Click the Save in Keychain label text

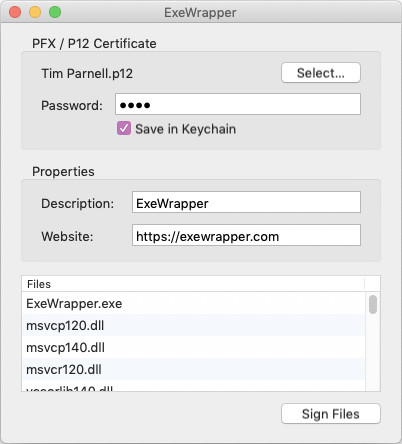pyautogui.click(x=185, y=129)
